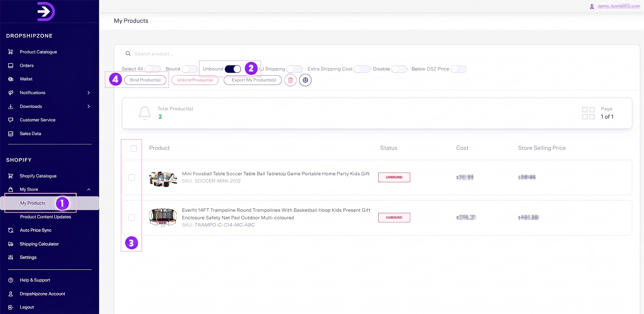Click the Product column header
The image size is (644, 314).
pos(159,148)
